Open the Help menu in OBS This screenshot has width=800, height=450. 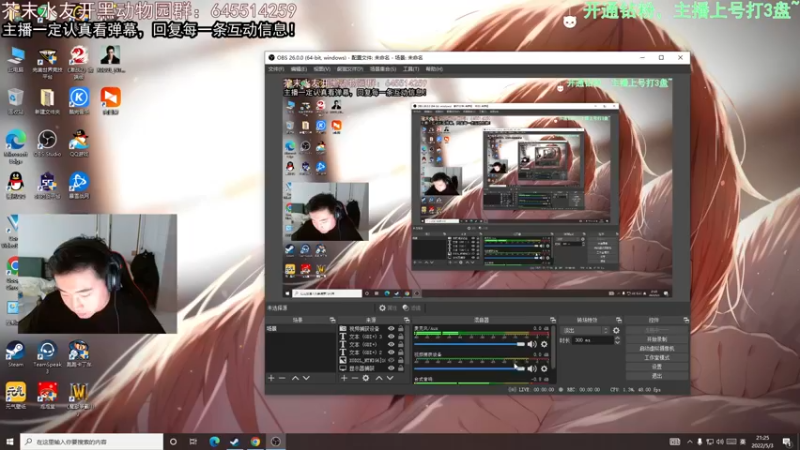(x=434, y=69)
